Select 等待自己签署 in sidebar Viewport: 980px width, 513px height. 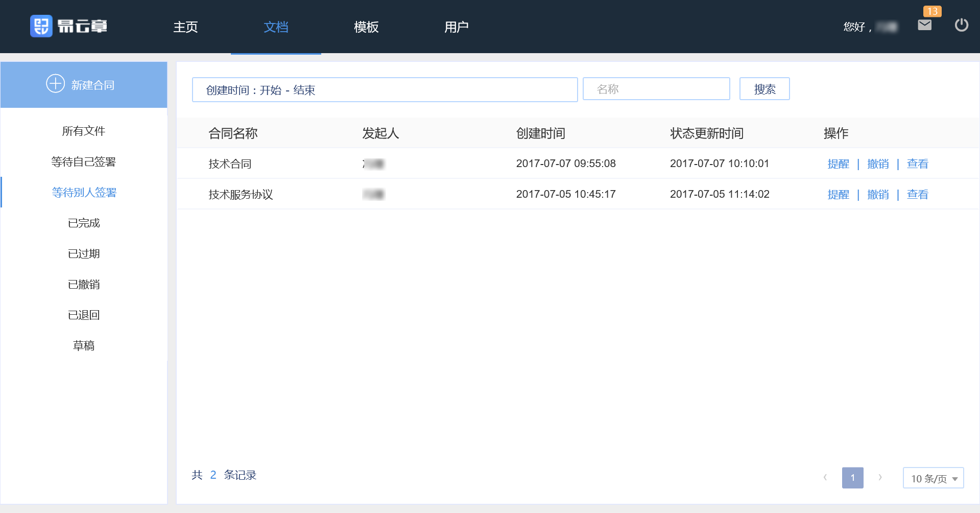pyautogui.click(x=84, y=162)
